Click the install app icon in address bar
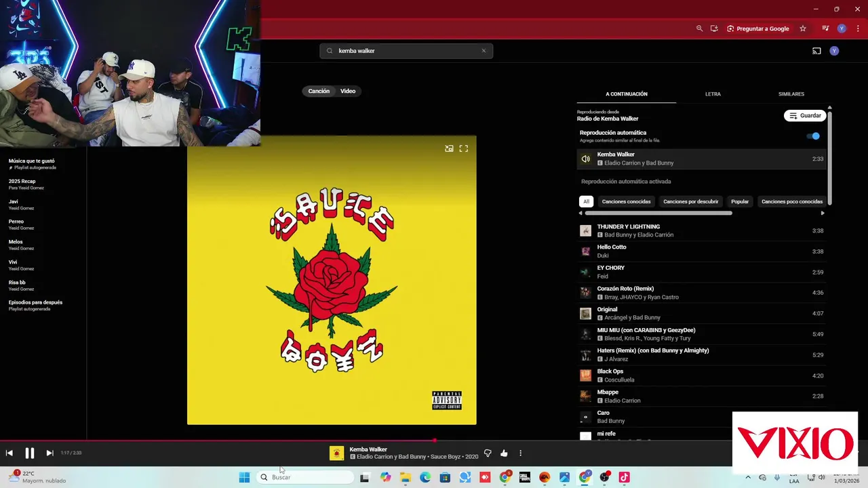Image resolution: width=868 pixels, height=488 pixels. click(x=714, y=28)
